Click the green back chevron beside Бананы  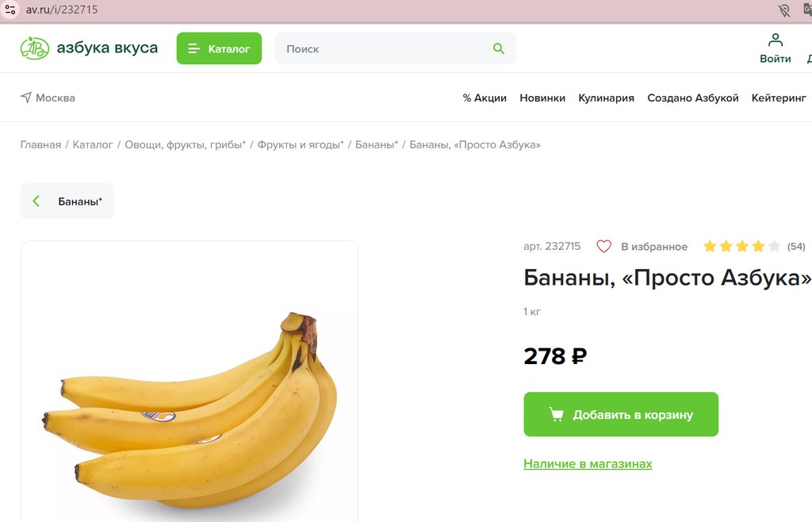click(36, 201)
